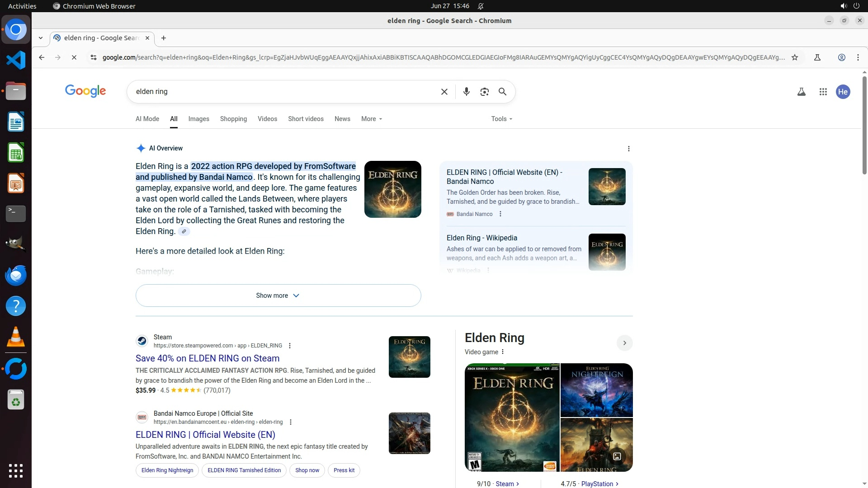Bookmark this page with star icon

pyautogui.click(x=794, y=57)
